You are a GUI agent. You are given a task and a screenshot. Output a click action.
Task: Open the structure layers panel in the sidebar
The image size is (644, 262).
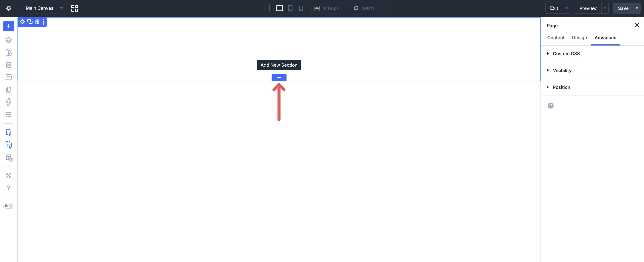pos(9,40)
